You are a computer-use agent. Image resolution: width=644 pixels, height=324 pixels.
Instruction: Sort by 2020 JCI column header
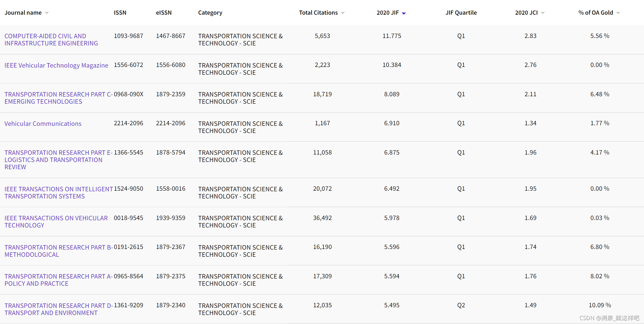(x=526, y=13)
